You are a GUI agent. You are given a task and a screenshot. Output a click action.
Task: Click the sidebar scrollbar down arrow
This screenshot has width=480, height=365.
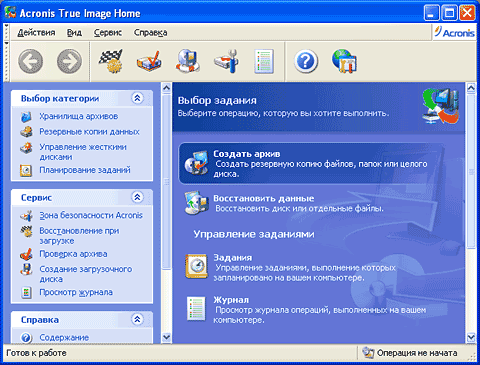click(166, 338)
